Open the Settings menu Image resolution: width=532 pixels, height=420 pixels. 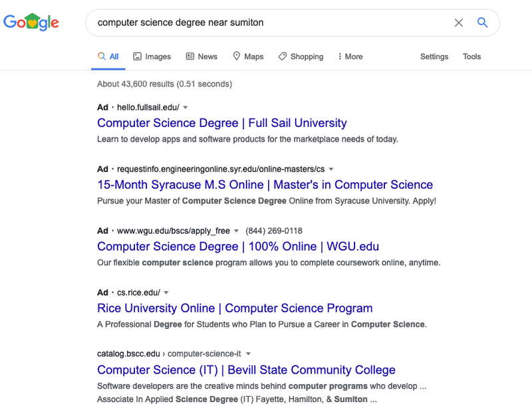click(x=434, y=56)
